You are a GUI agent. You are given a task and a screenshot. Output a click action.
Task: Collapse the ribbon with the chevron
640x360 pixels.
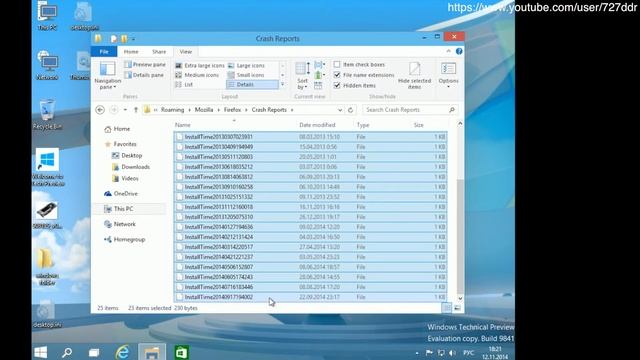point(449,51)
